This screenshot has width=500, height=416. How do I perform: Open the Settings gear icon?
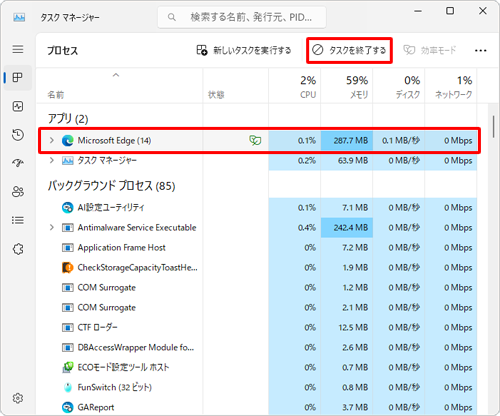click(18, 398)
